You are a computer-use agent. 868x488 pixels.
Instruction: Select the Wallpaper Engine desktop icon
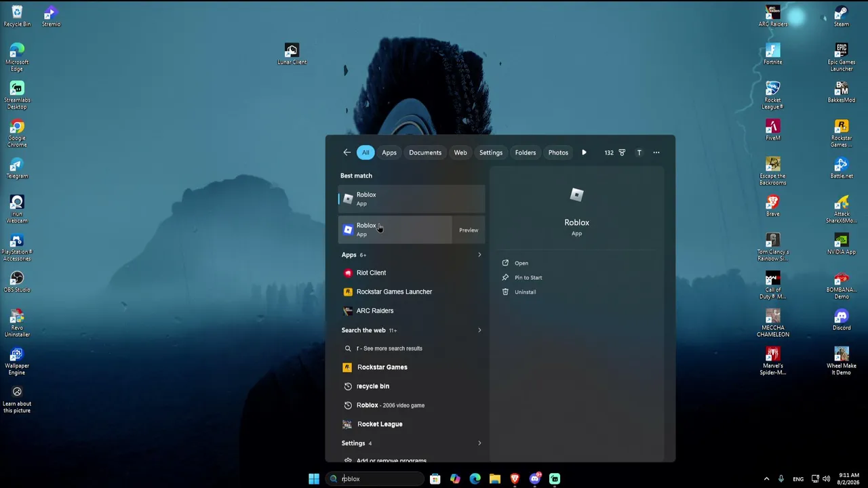(17, 361)
